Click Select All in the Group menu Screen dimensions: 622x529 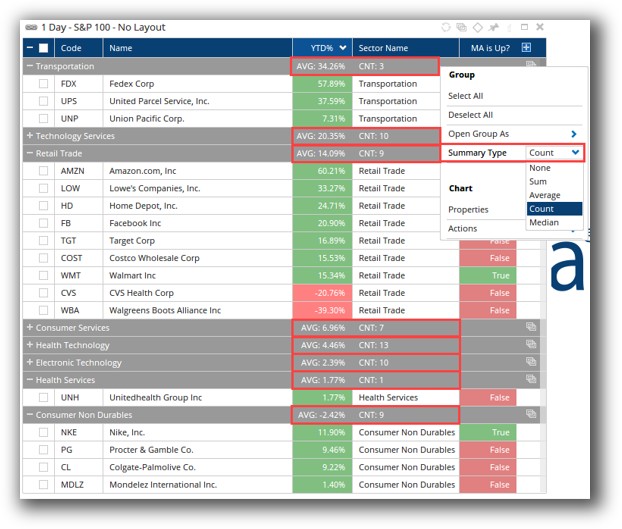[466, 96]
